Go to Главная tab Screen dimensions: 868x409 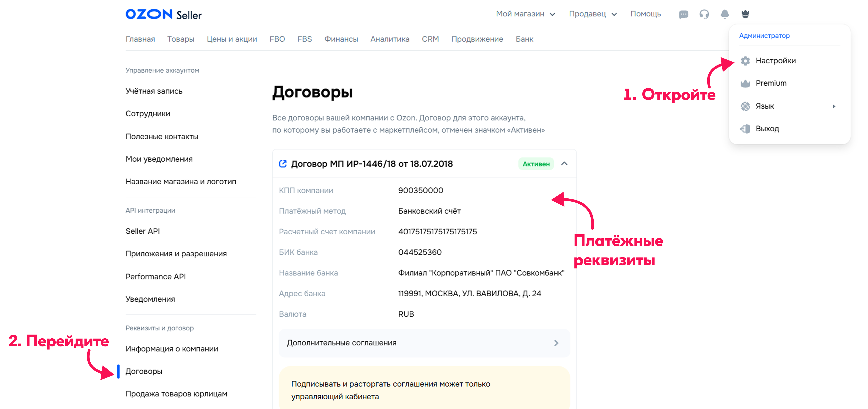140,39
